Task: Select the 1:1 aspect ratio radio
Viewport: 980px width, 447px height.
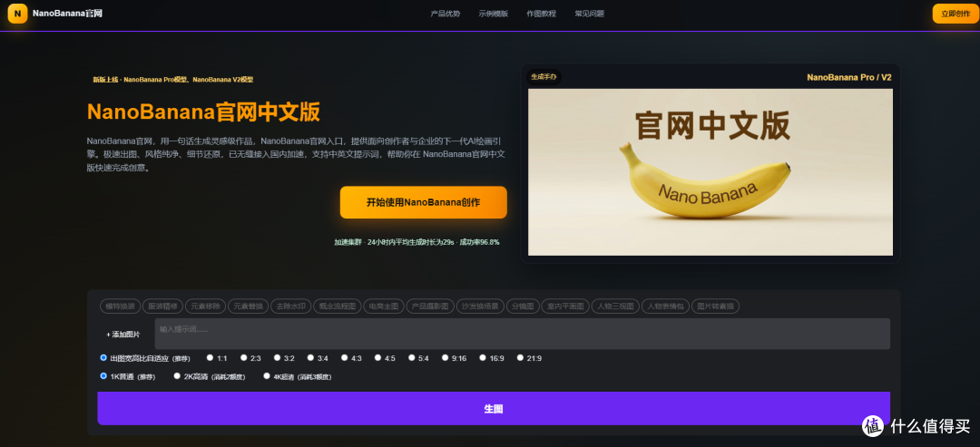Action: [210, 358]
